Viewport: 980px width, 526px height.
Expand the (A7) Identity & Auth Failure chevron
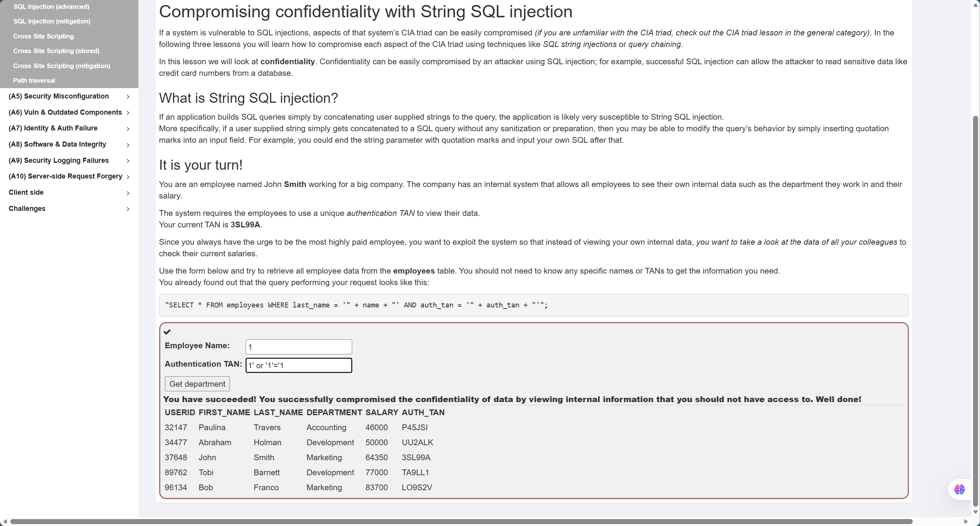tap(128, 129)
